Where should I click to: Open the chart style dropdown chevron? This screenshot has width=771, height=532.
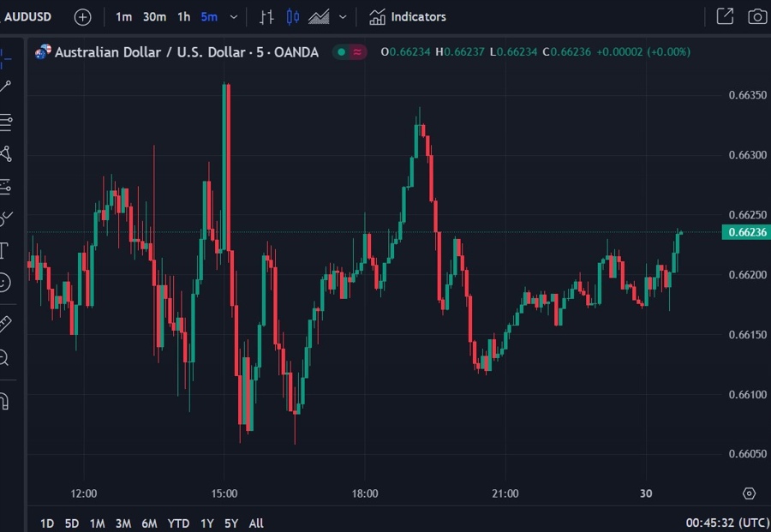(342, 16)
